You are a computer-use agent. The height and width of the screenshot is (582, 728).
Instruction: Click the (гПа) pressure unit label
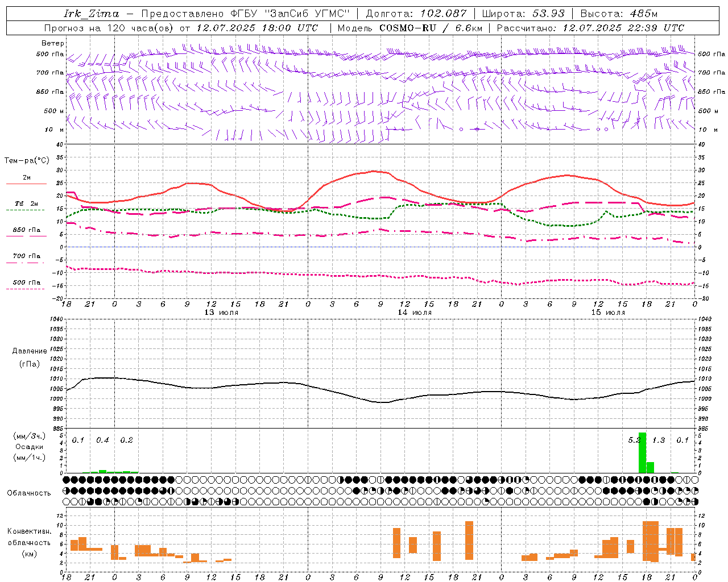tap(30, 364)
